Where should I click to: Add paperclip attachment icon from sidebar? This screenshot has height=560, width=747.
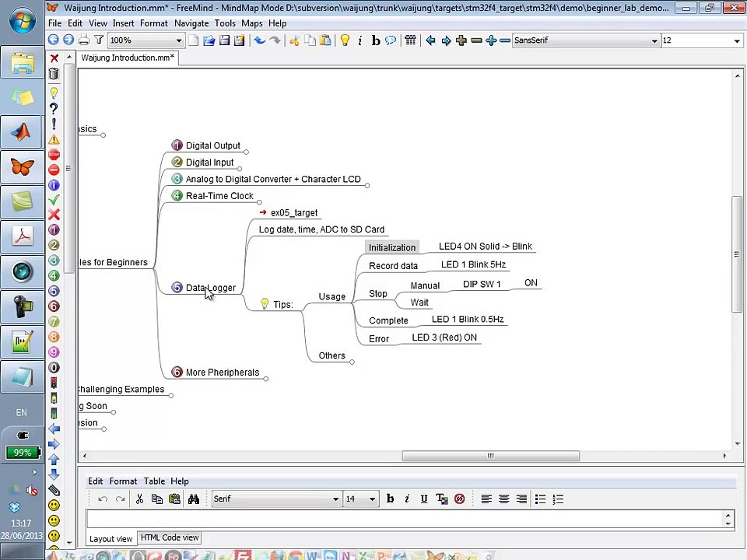click(54, 489)
